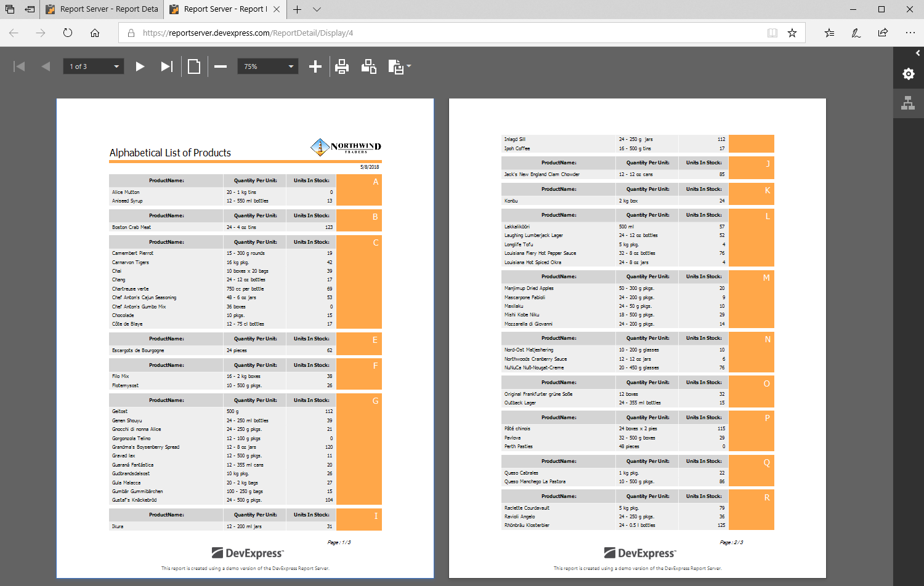Switch to the 'Report Server - Report Deta' tab
Screen dimensions: 924x586
tap(102, 9)
